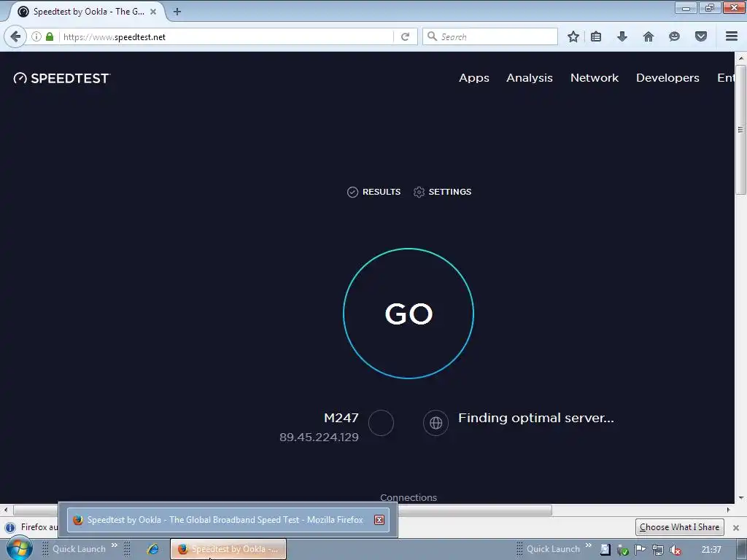Bookmark this page with the star icon

(573, 36)
